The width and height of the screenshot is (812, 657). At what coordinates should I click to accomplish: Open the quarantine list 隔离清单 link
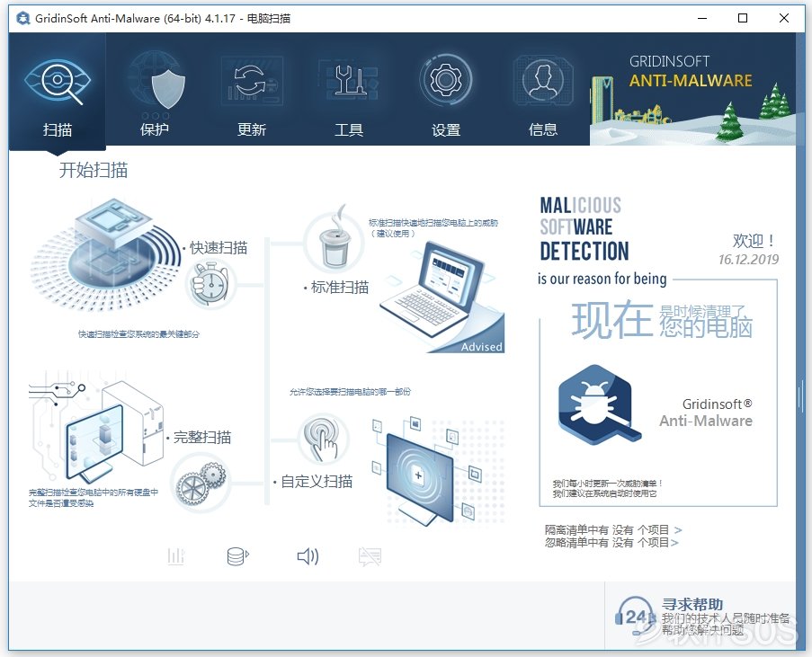coord(613,529)
